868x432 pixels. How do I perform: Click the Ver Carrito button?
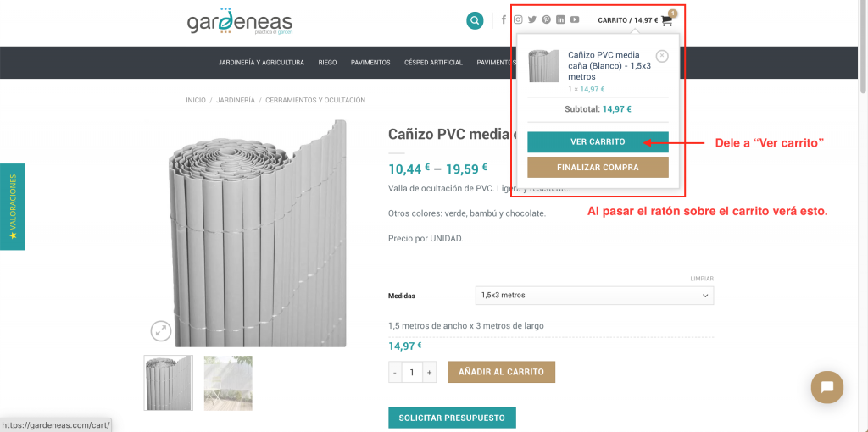point(598,142)
